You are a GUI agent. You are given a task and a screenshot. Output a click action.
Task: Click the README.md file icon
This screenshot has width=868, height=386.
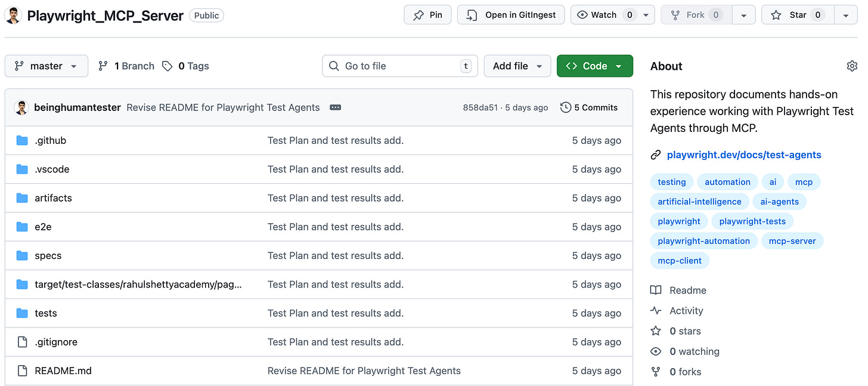[22, 370]
